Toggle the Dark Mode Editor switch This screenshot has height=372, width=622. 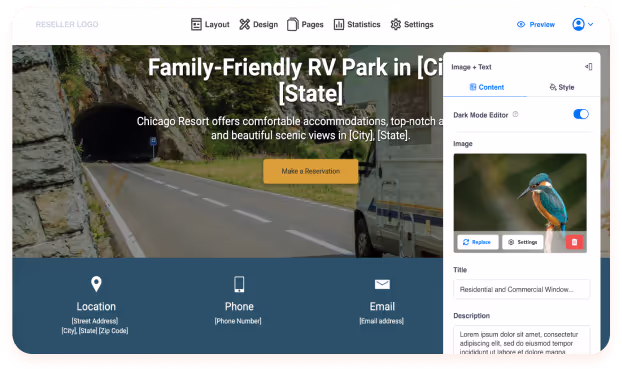581,114
